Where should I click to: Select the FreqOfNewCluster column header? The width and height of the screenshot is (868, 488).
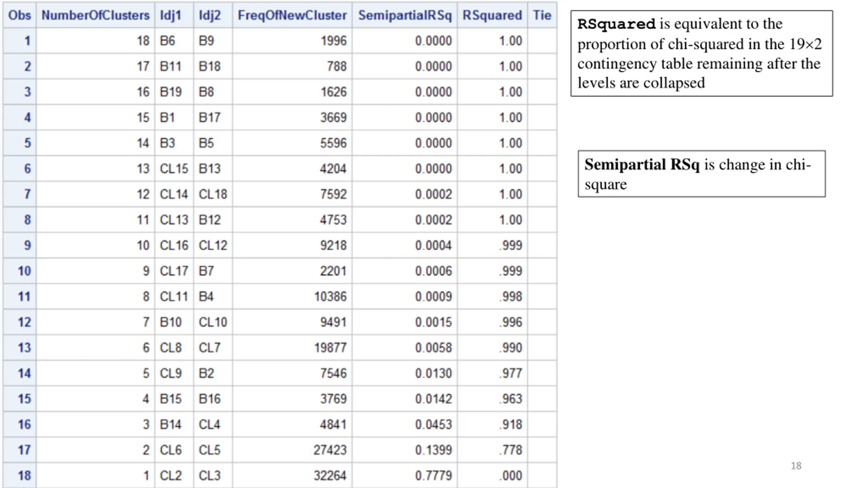click(292, 15)
